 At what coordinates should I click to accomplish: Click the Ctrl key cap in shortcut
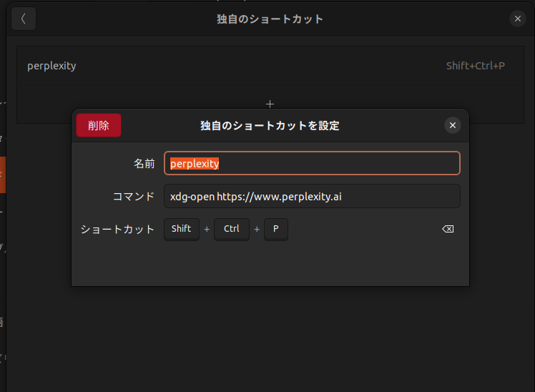pos(232,229)
